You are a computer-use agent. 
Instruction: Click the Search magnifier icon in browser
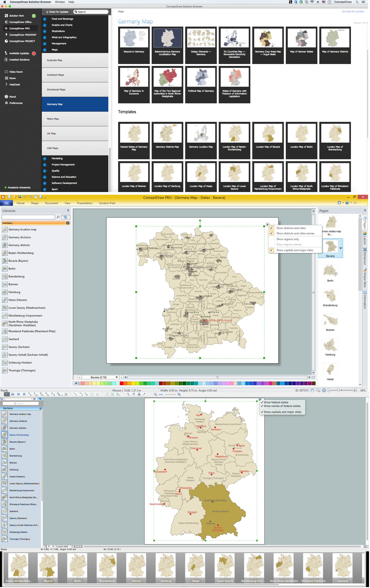tap(76, 12)
